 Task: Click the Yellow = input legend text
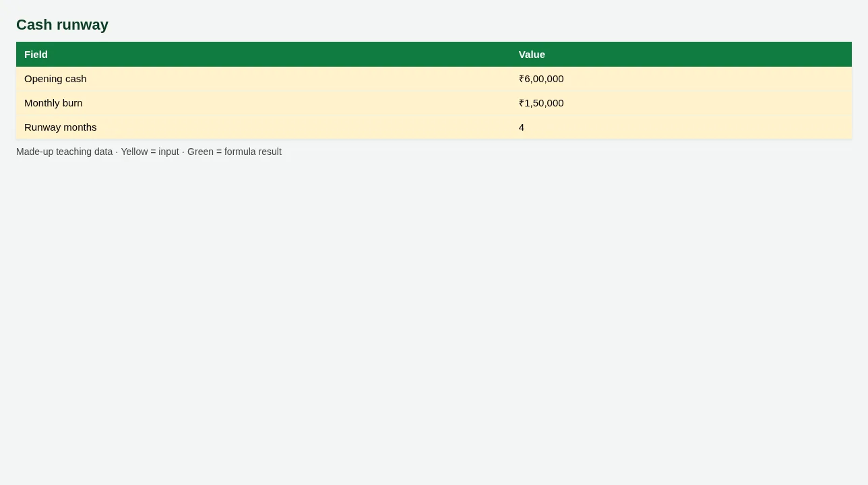pos(150,152)
